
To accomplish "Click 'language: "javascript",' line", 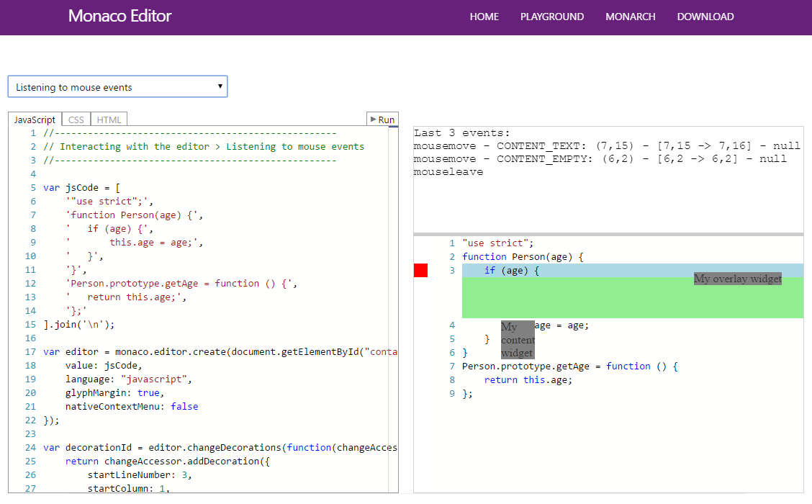I will pos(128,379).
